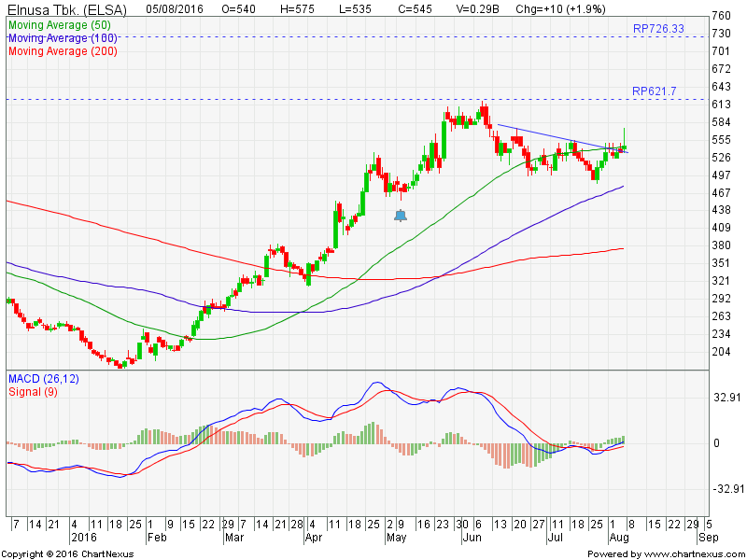
Task: Click the Chg=+10 (+1.9%) change value
Action: (561, 9)
